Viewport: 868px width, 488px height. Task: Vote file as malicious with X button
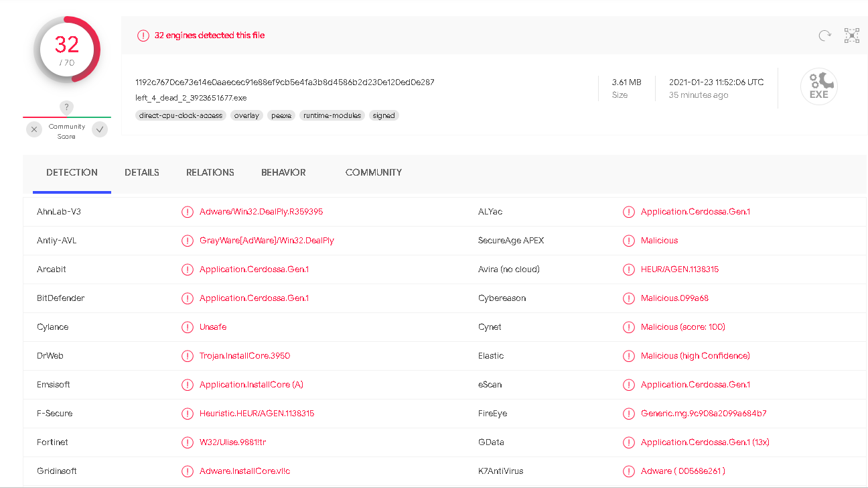click(34, 129)
